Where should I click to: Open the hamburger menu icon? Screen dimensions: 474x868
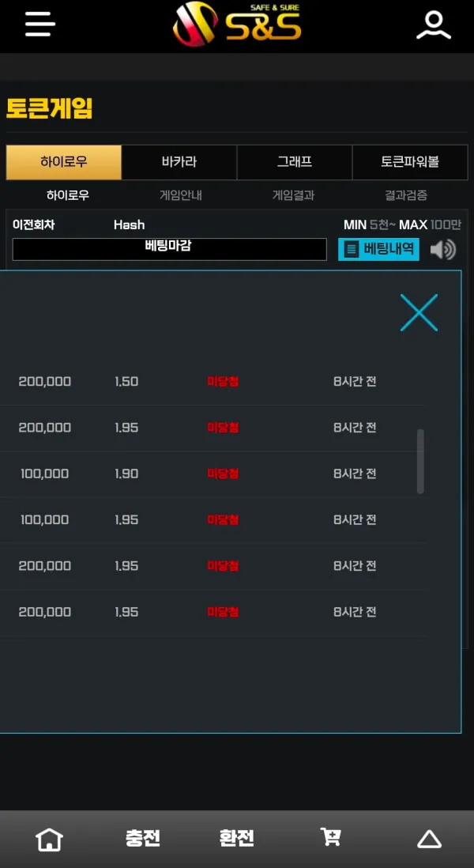(39, 25)
